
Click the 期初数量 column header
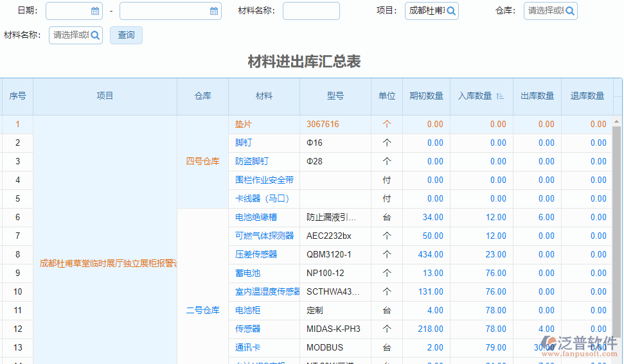click(426, 96)
